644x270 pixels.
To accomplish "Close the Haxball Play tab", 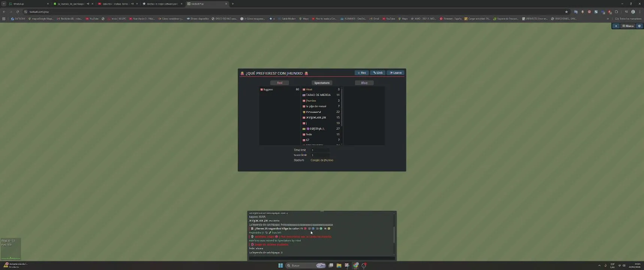I will (x=226, y=4).
